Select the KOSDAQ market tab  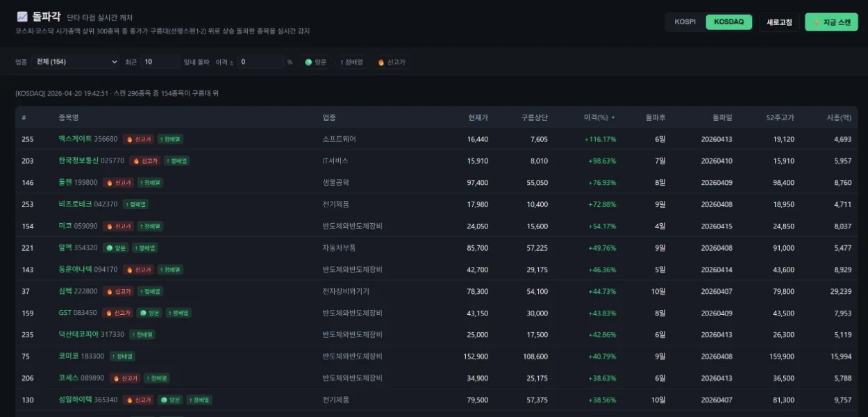point(728,22)
